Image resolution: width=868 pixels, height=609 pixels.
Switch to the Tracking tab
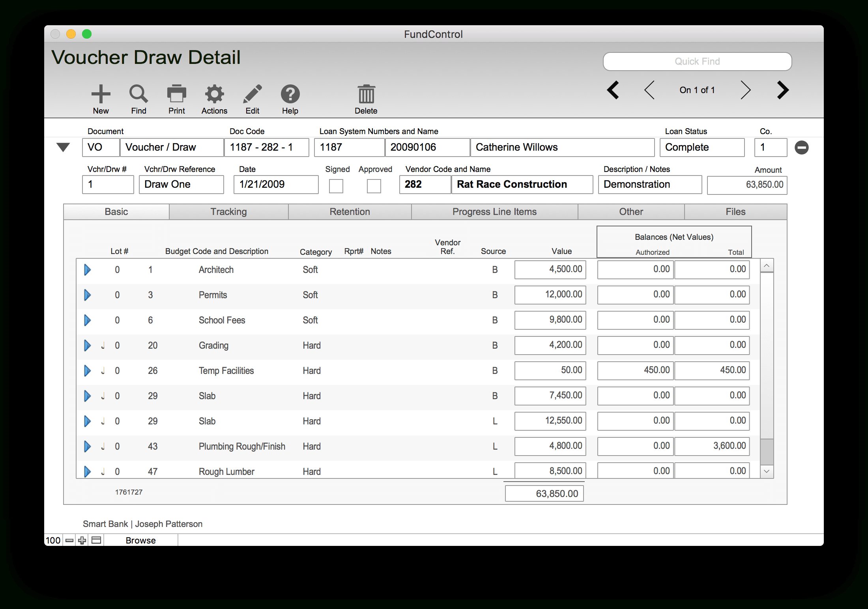[x=228, y=212]
